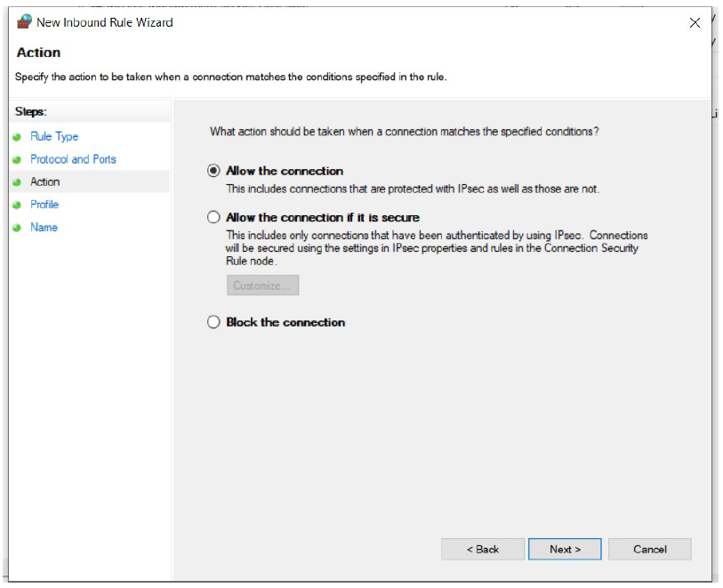Go back with the < Back button

click(x=483, y=549)
